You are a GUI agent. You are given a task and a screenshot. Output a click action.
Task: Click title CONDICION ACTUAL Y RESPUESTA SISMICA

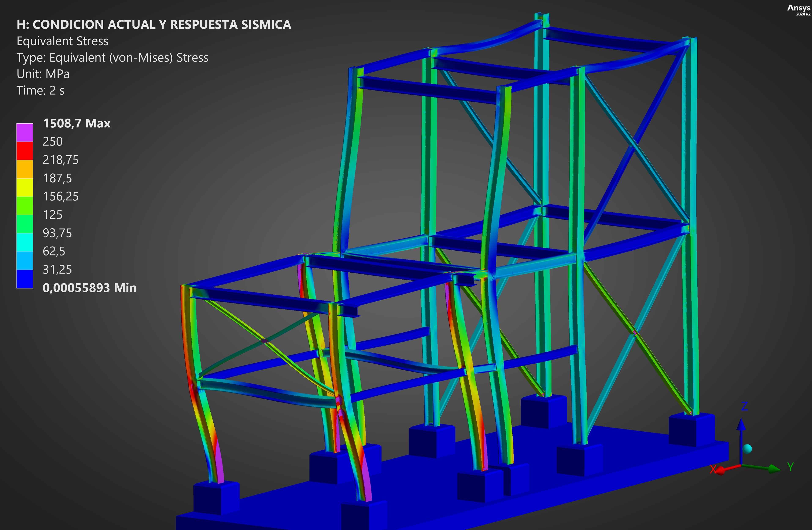click(154, 25)
